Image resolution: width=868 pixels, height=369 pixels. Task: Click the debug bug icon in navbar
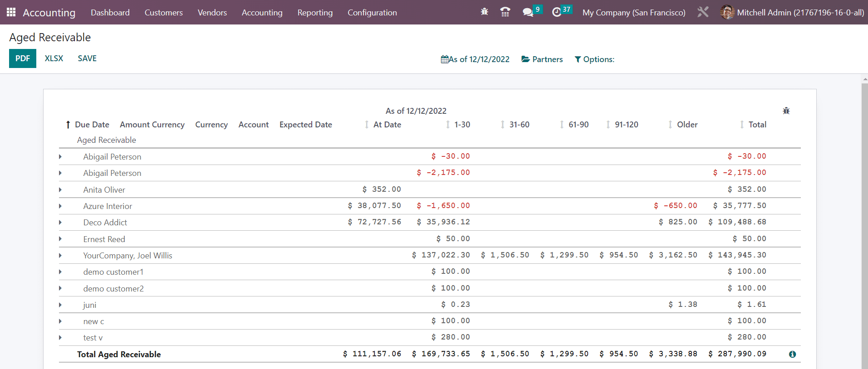(x=485, y=12)
